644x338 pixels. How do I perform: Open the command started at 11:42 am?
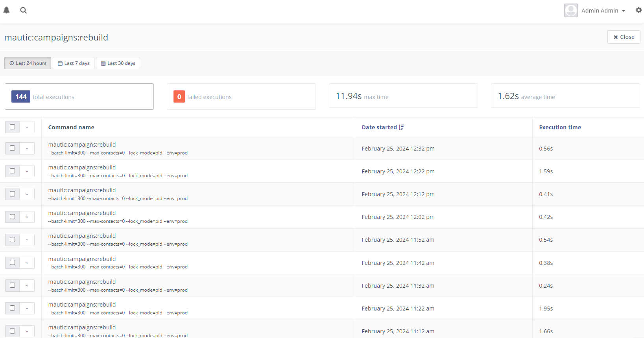coord(82,259)
